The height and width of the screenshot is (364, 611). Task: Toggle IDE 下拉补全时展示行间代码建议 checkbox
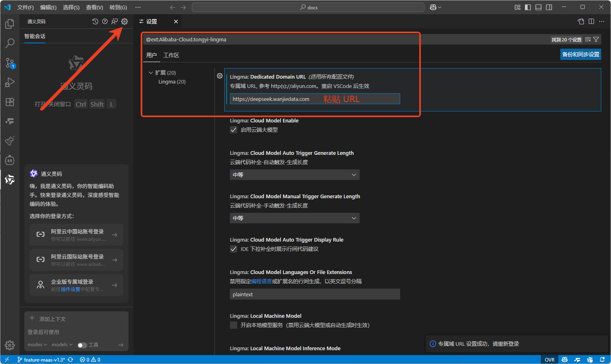(234, 249)
